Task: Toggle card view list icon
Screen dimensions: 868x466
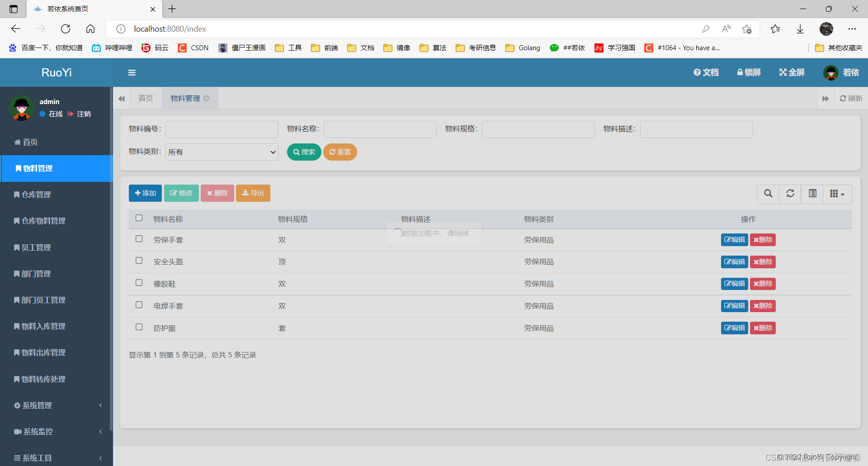Action: pyautogui.click(x=812, y=194)
